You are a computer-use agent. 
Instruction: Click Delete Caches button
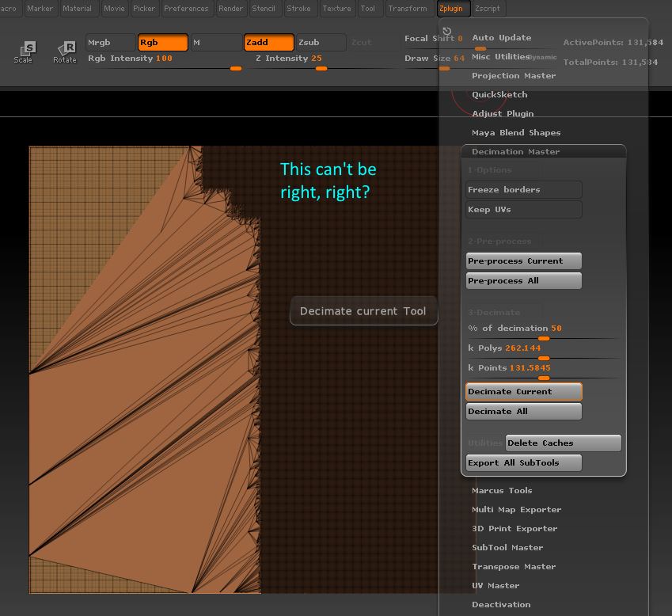point(563,443)
